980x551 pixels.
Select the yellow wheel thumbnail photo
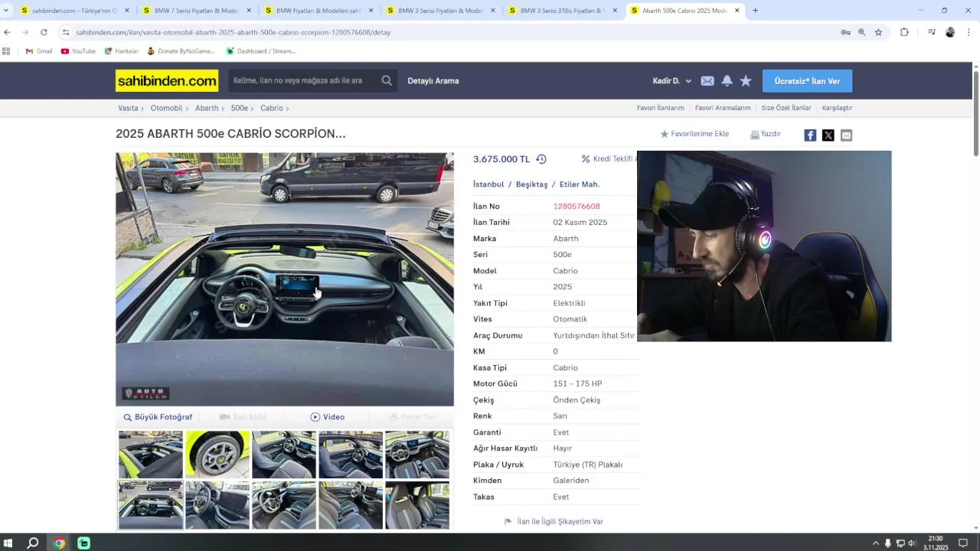[x=217, y=455]
